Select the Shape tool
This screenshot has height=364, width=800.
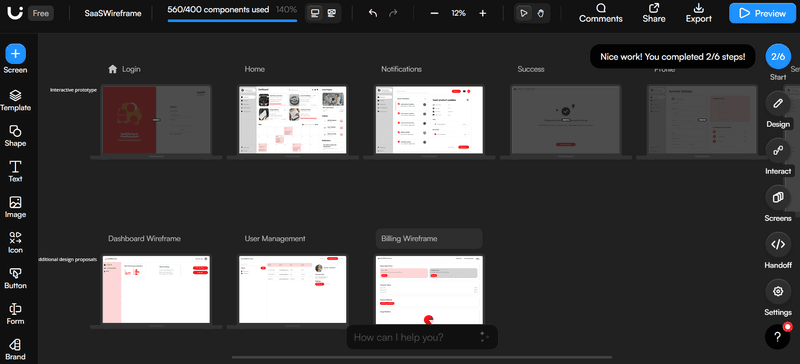coord(15,136)
